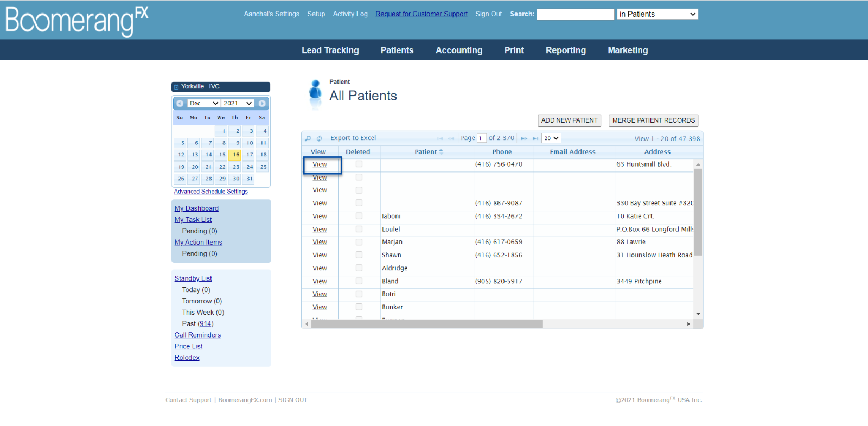Image resolution: width=868 pixels, height=426 pixels.
Task: Click the grid refresh icon
Action: 320,138
